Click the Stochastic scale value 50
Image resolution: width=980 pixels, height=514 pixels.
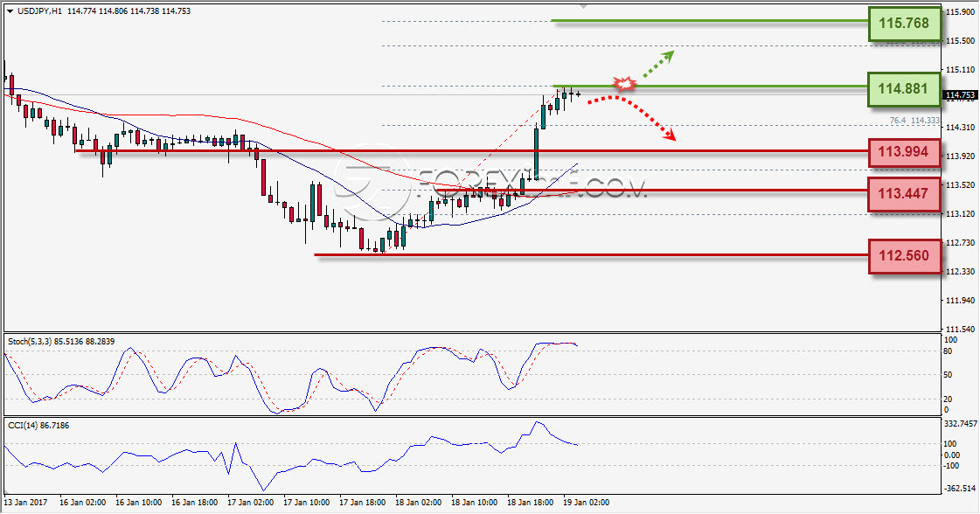click(x=949, y=375)
